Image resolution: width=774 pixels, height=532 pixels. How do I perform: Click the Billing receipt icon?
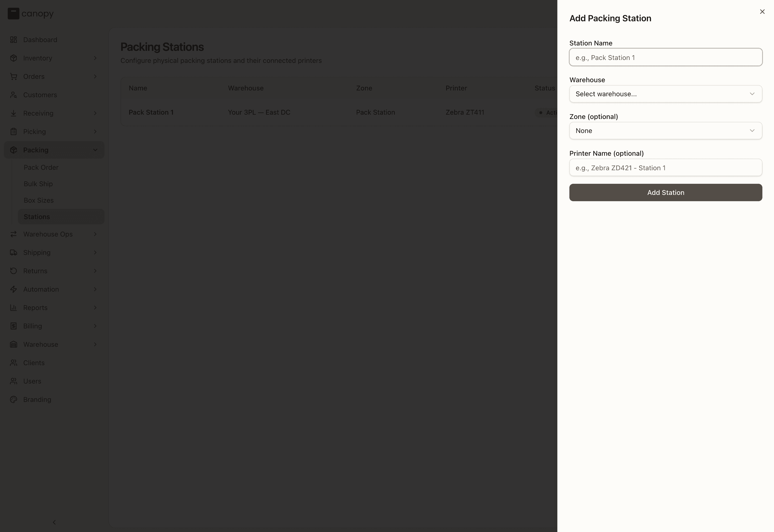tap(13, 326)
